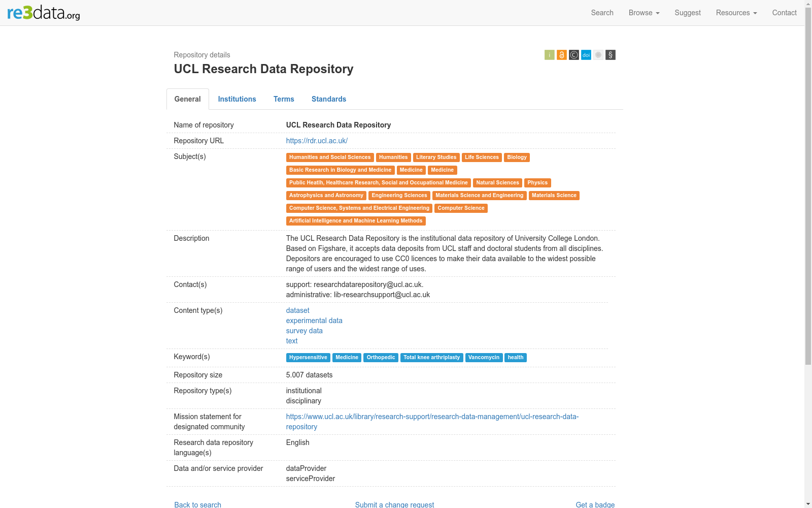Click the Computer Science subject tag
812x508 pixels.
point(461,208)
